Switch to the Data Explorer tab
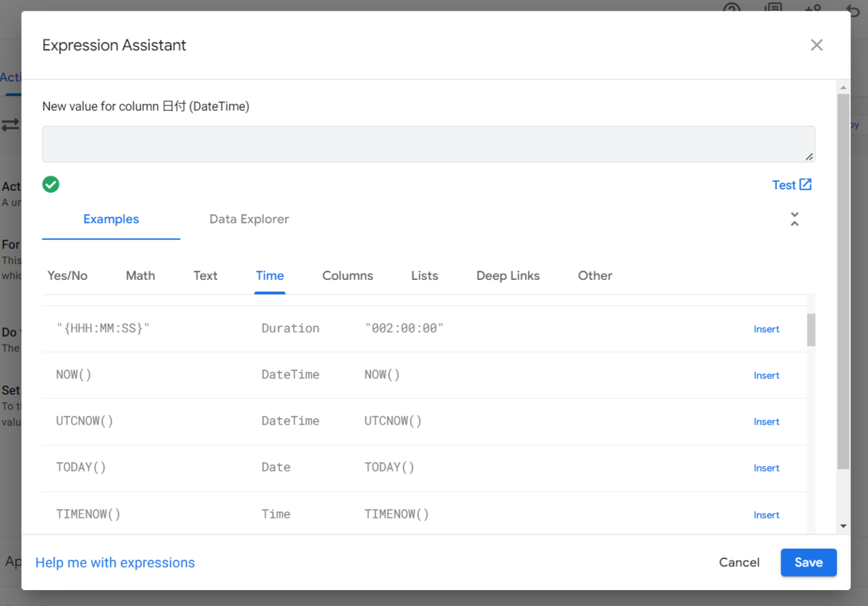868x606 pixels. point(249,219)
